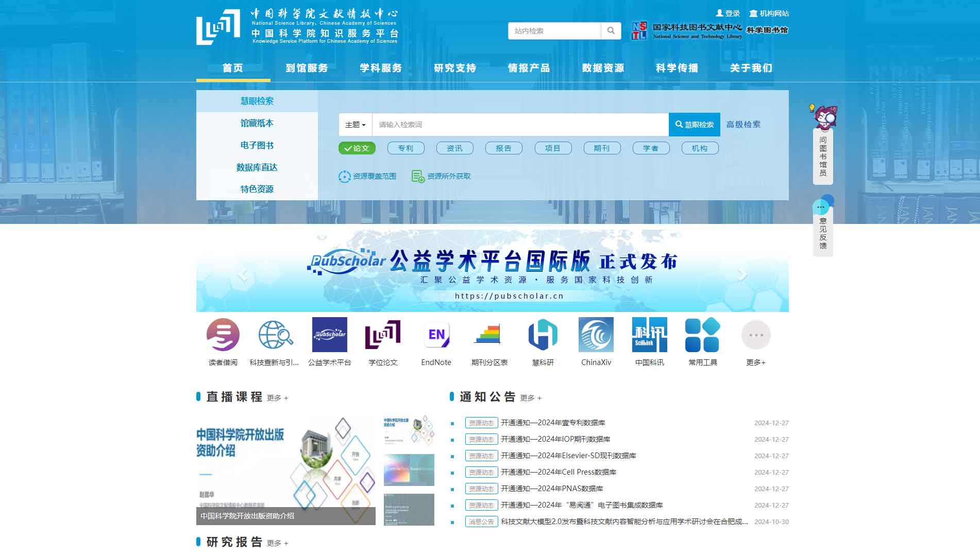Open the 期刊分区表 icon
This screenshot has width=980, height=556.
[487, 335]
